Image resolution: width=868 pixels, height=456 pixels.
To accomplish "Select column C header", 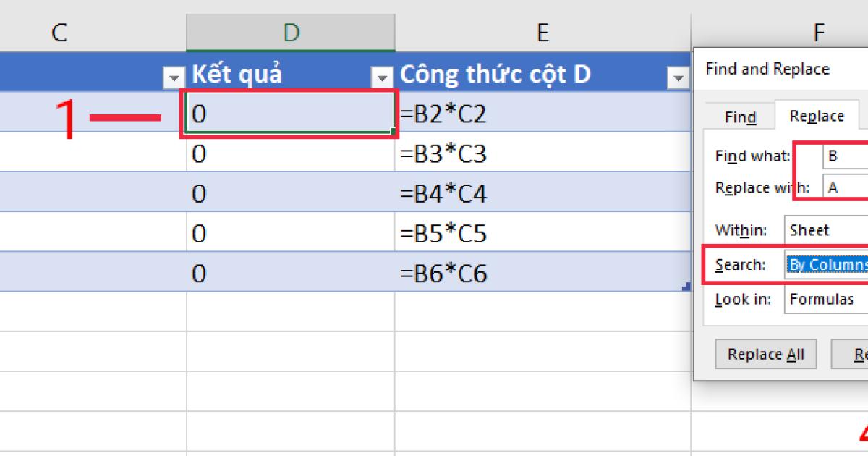I will coord(59,33).
